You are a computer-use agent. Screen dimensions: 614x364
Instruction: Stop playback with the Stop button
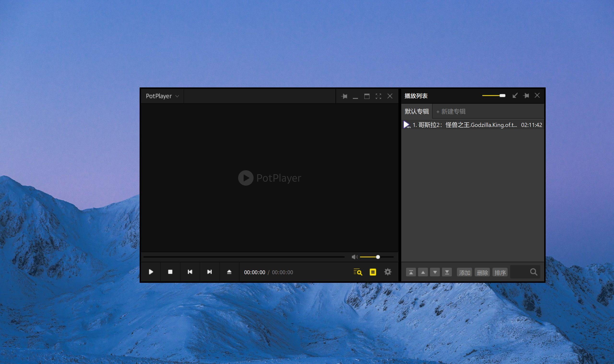point(170,272)
